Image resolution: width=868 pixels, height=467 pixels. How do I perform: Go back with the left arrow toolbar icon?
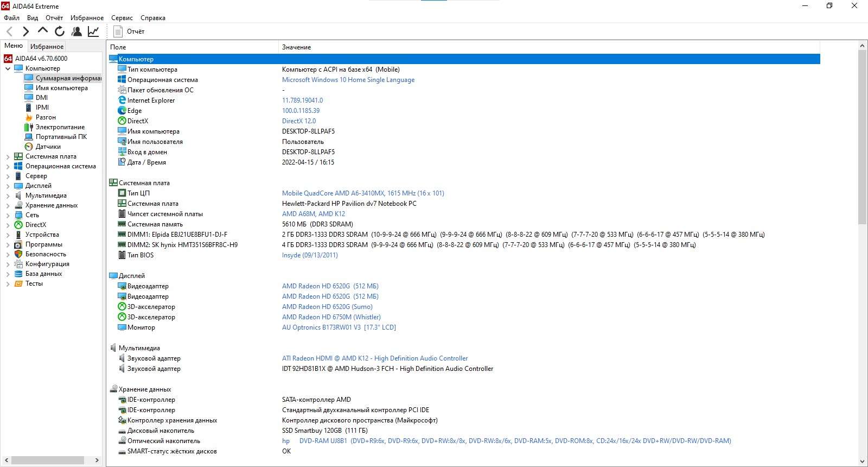(9, 31)
